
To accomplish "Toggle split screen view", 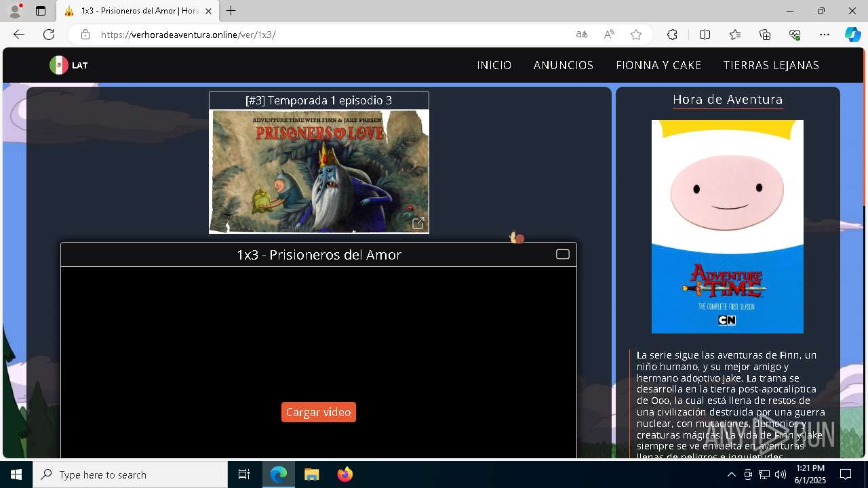I will [x=705, y=35].
